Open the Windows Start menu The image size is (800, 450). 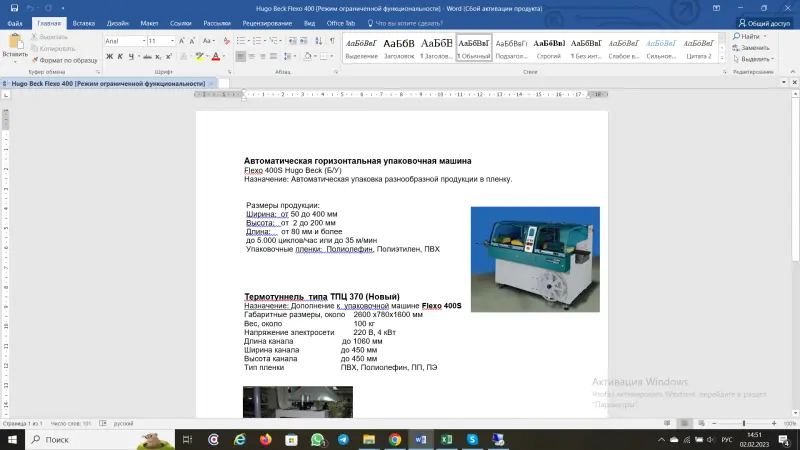click(x=12, y=439)
